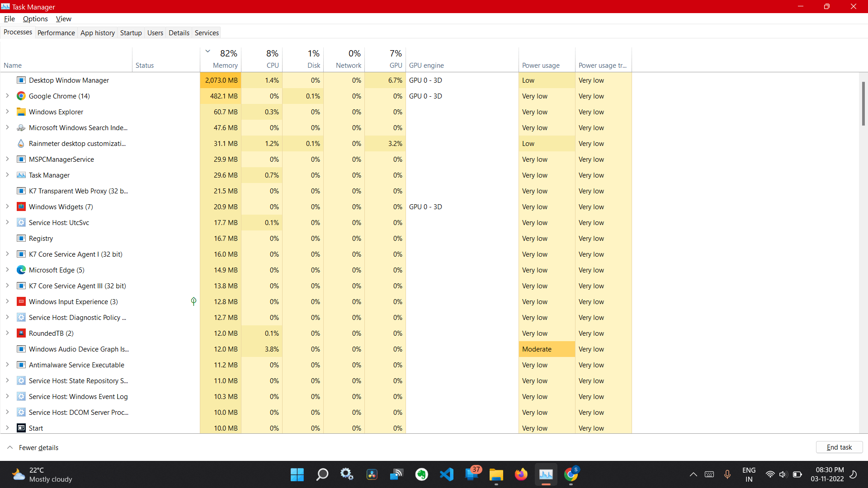Click the Rainmeter droplet icon
The height and width of the screenshot is (488, 868).
click(x=21, y=144)
